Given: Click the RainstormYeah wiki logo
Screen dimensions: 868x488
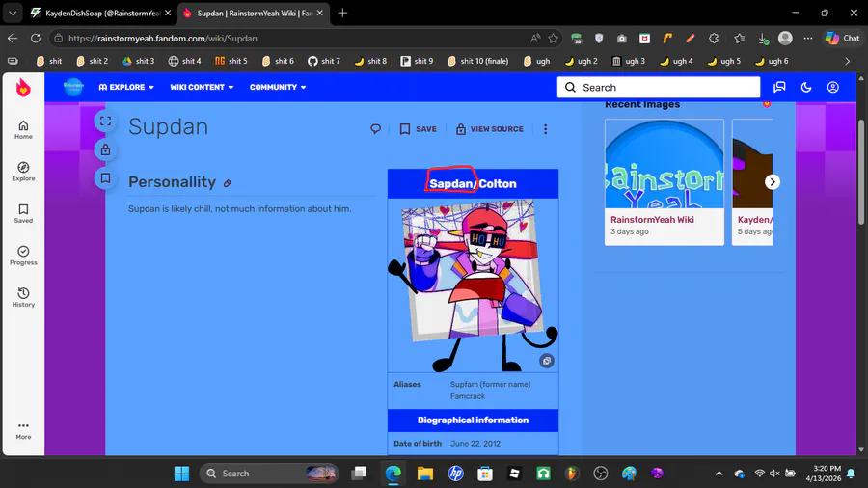Looking at the screenshot, I should pyautogui.click(x=73, y=87).
